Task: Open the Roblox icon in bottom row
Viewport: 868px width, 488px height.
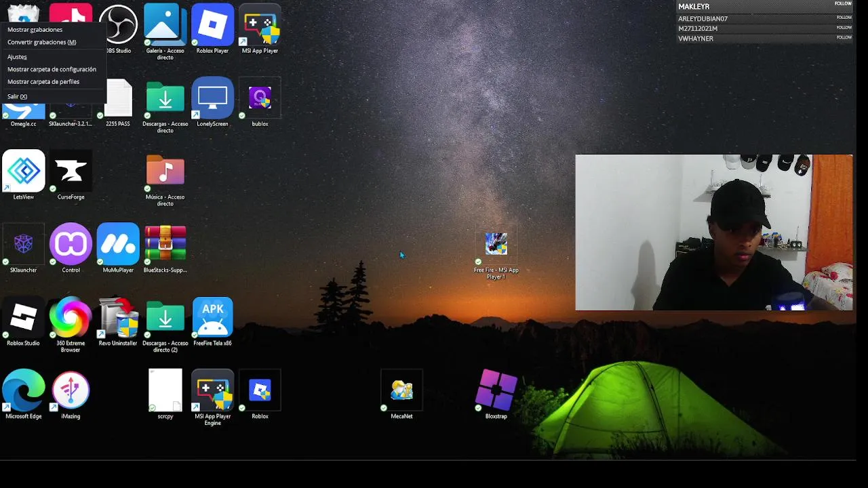Action: (260, 391)
